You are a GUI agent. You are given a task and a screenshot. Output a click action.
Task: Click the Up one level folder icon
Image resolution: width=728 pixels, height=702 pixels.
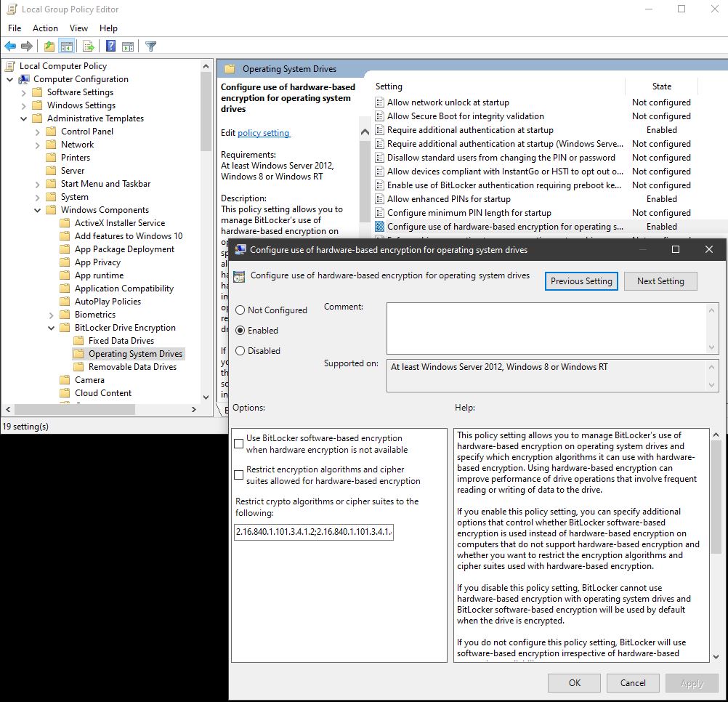pos(49,46)
